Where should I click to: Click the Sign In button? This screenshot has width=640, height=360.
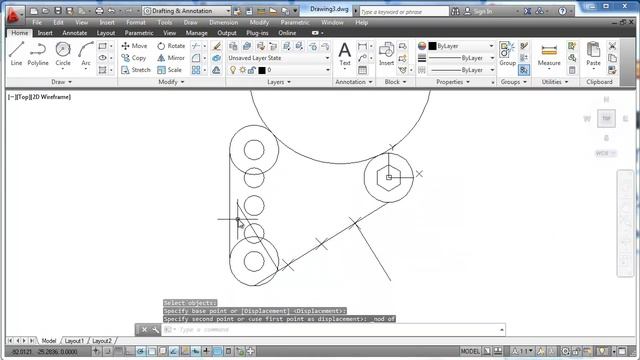point(478,11)
